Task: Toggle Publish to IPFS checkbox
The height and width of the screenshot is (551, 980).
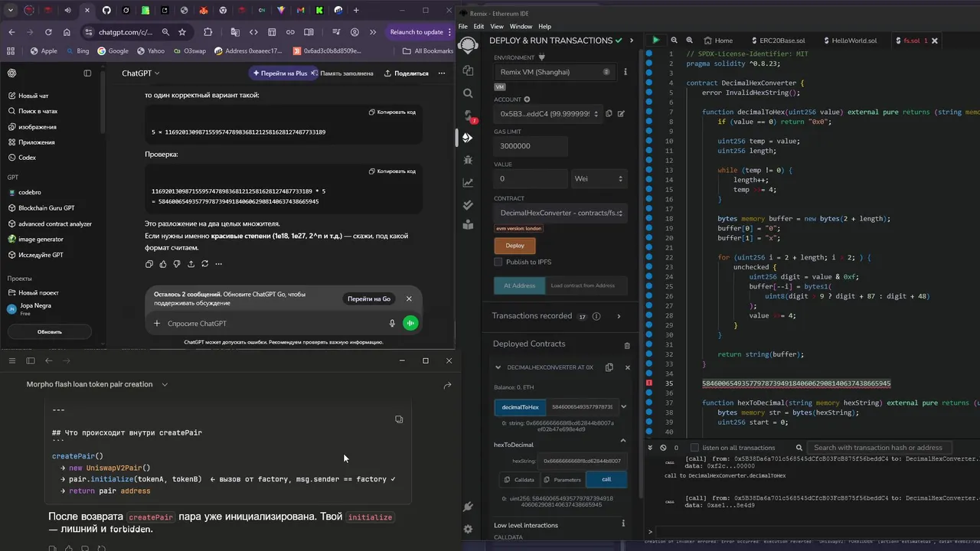Action: click(498, 262)
